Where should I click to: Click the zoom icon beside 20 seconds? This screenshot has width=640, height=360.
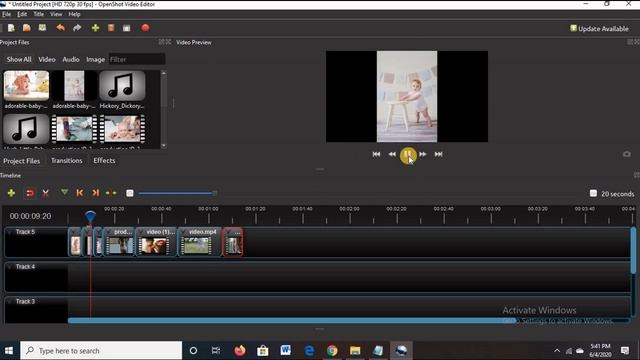tap(593, 193)
